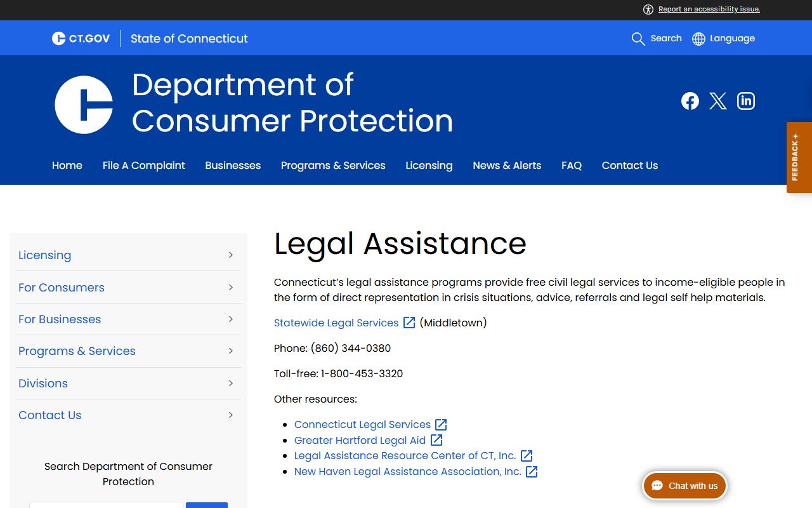Viewport: 812px width, 508px height.
Task: Click the accessibility person icon
Action: click(648, 9)
